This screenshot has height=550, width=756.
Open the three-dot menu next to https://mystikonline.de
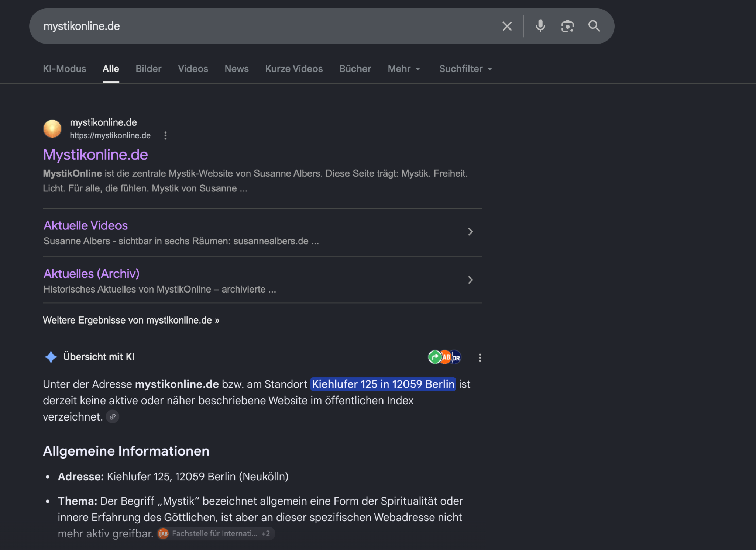point(165,135)
